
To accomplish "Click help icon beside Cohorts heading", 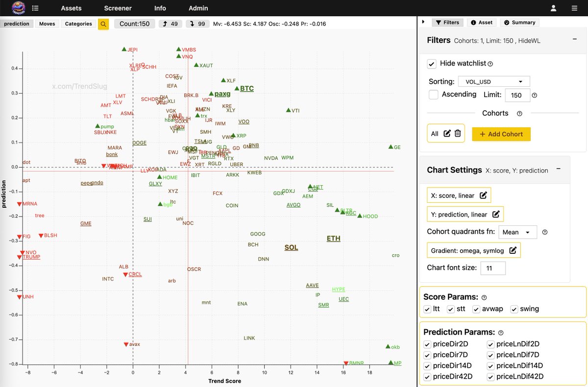I will (x=519, y=113).
